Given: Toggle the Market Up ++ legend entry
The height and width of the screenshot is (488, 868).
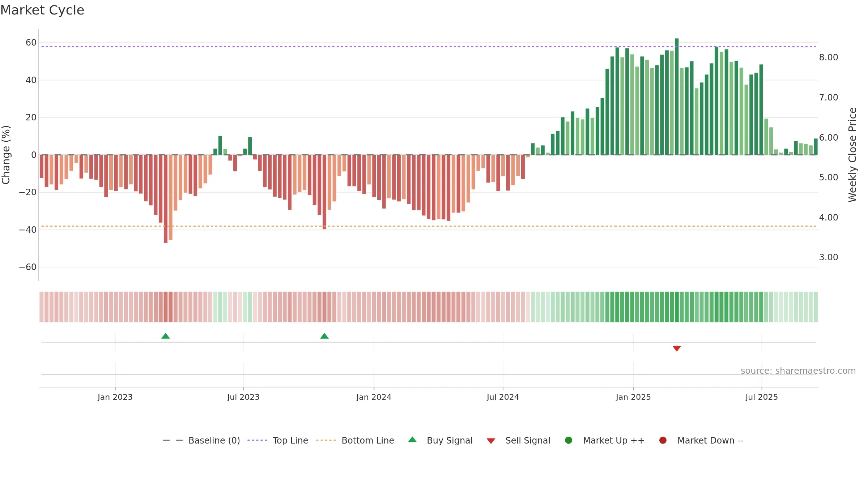Looking at the screenshot, I should pyautogui.click(x=605, y=440).
